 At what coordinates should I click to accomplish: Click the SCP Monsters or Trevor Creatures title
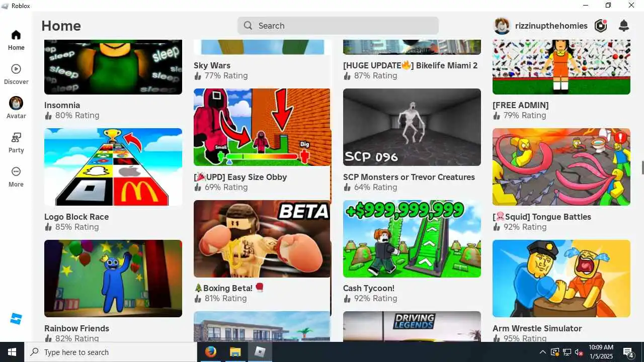click(409, 177)
